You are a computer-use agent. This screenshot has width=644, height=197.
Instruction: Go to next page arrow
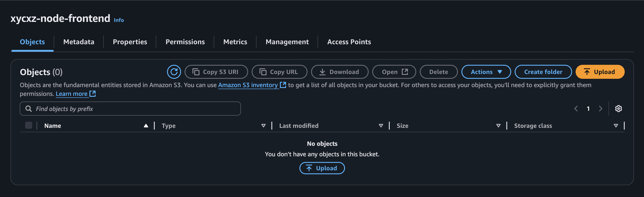(600, 109)
